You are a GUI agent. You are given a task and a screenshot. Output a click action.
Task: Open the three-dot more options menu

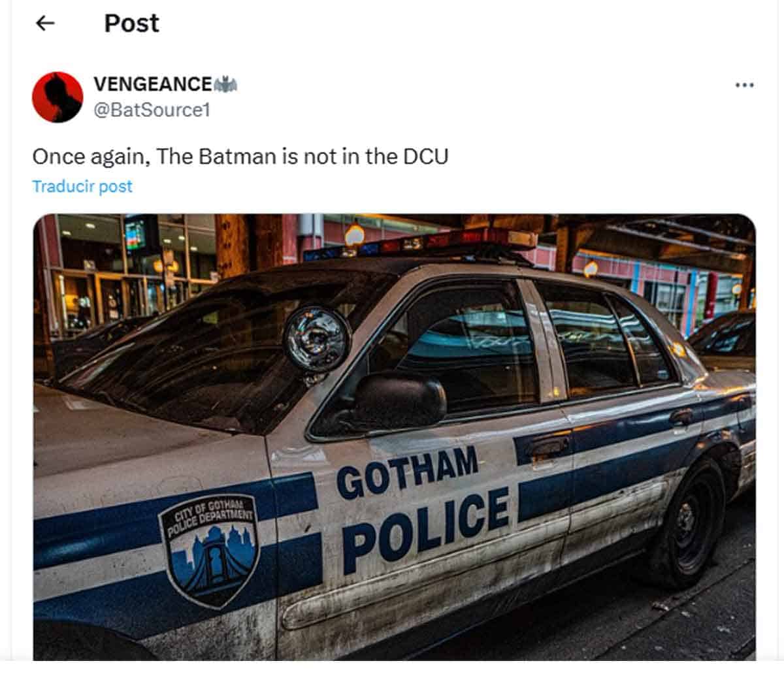[744, 85]
